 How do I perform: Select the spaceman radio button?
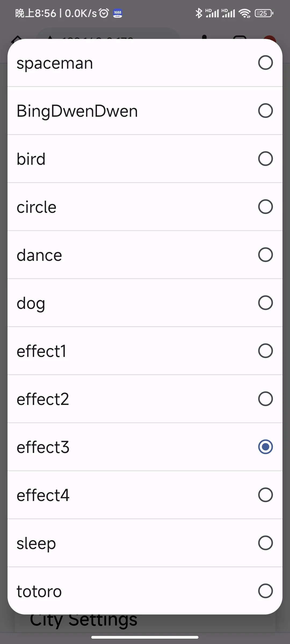coord(265,63)
